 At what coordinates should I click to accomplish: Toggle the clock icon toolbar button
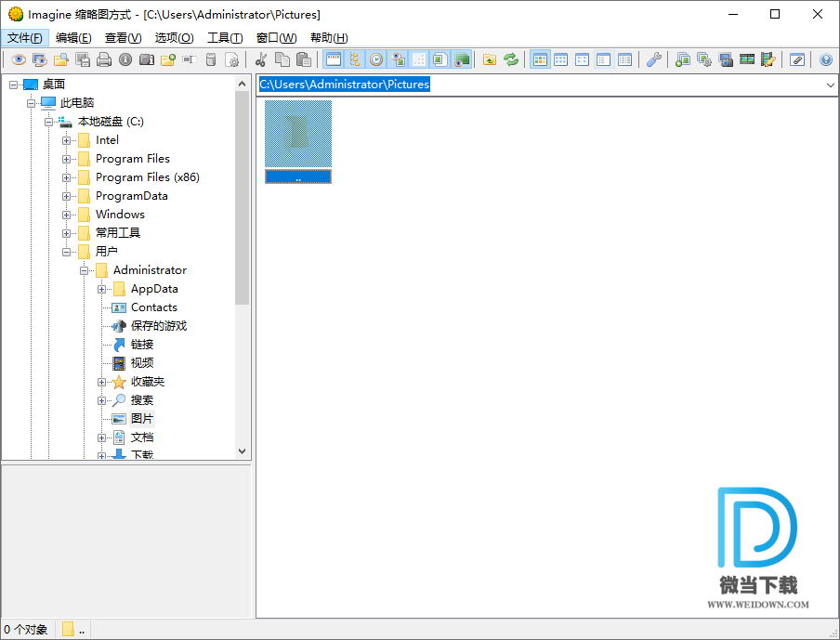coord(376,59)
